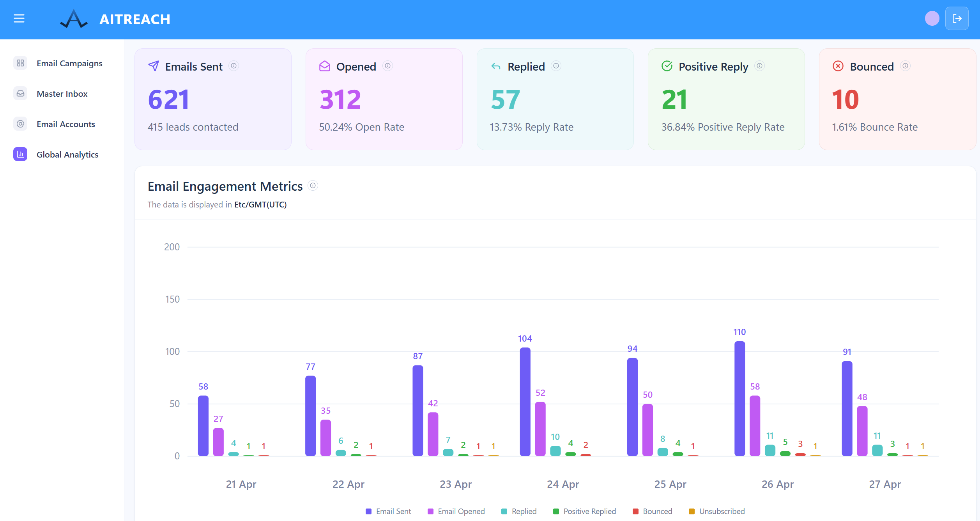The height and width of the screenshot is (521, 980).
Task: Click the Opened envelope icon
Action: [x=325, y=66]
